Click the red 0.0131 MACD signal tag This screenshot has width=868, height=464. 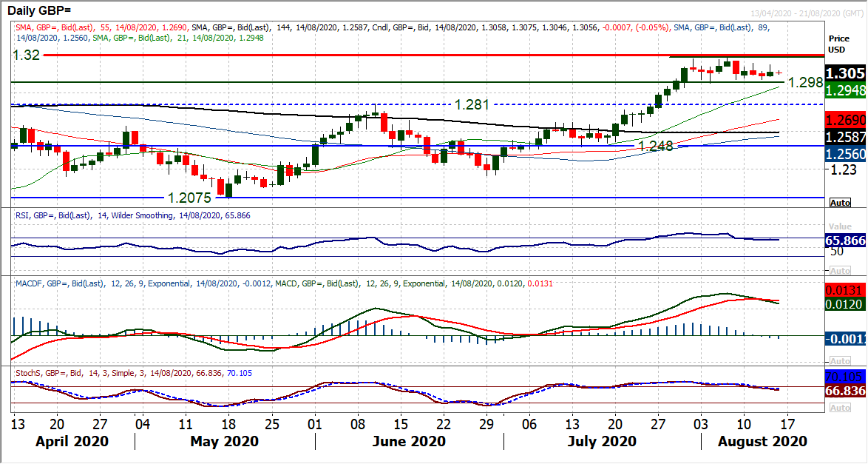pos(846,289)
